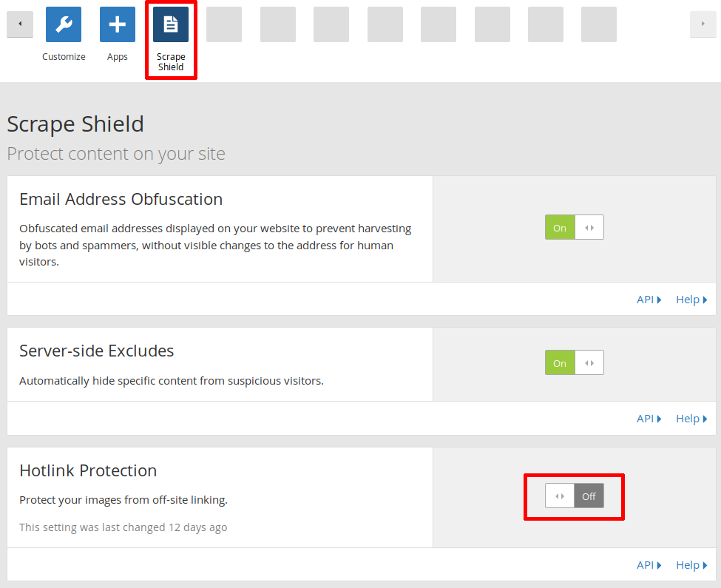Expand API link under Email Address Obfuscation
The image size is (721, 588).
649,300
